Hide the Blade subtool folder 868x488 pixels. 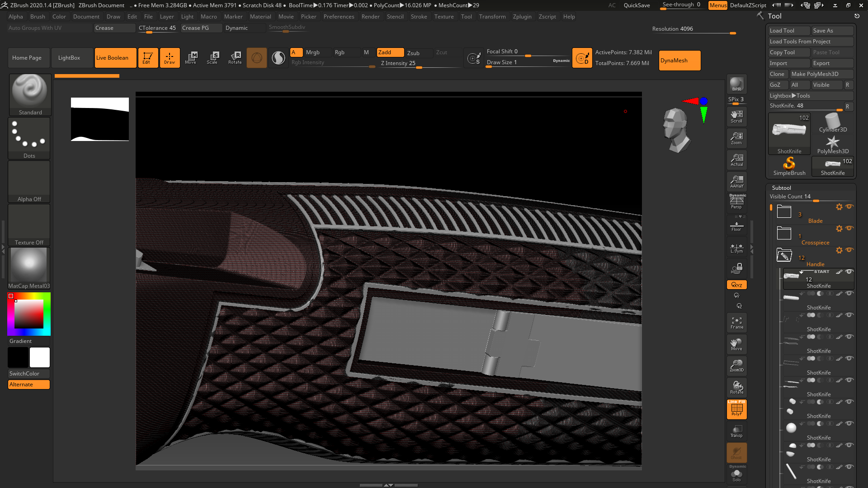[x=849, y=207]
